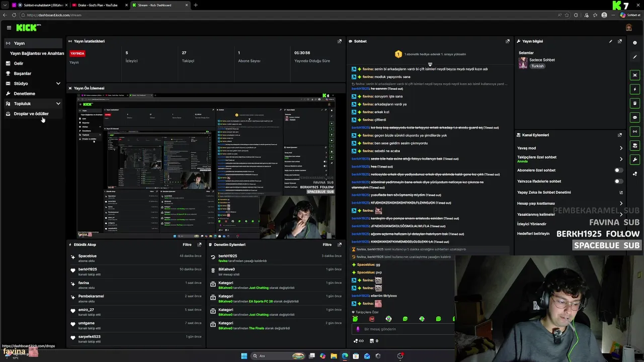Open Başarılar in the sidebar
The height and width of the screenshot is (362, 644).
click(33, 73)
